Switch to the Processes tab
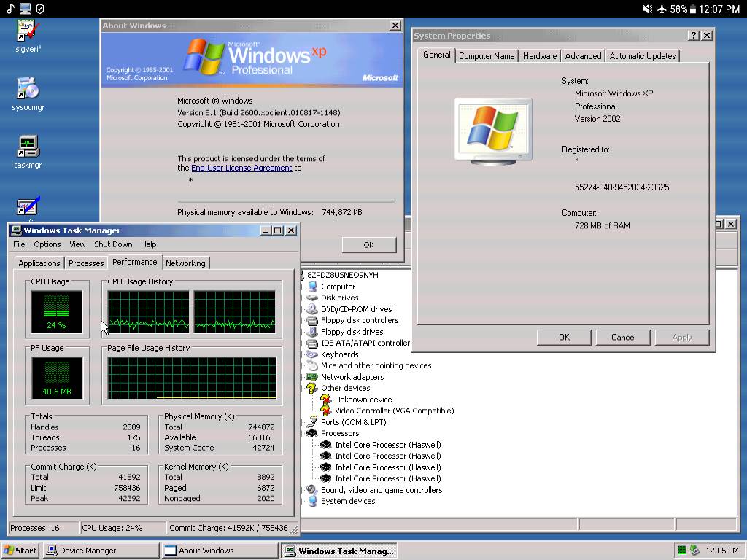 coord(86,263)
